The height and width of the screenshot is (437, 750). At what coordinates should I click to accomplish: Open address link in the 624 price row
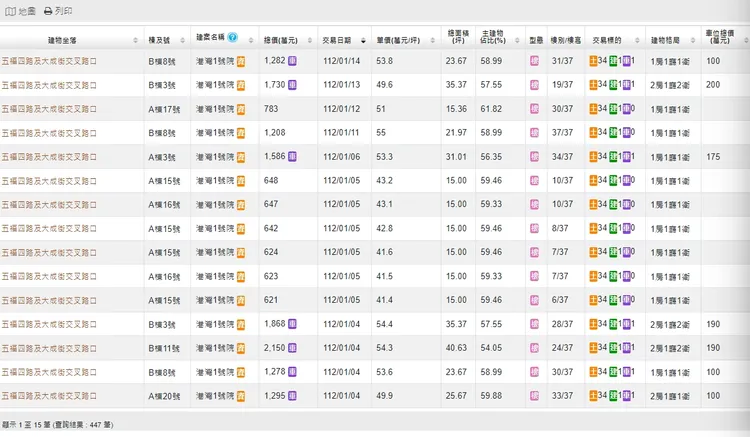click(49, 252)
